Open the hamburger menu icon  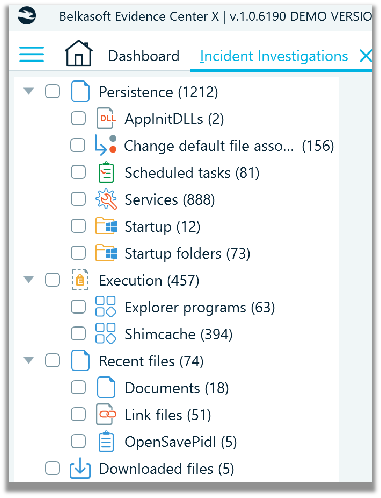tap(31, 54)
